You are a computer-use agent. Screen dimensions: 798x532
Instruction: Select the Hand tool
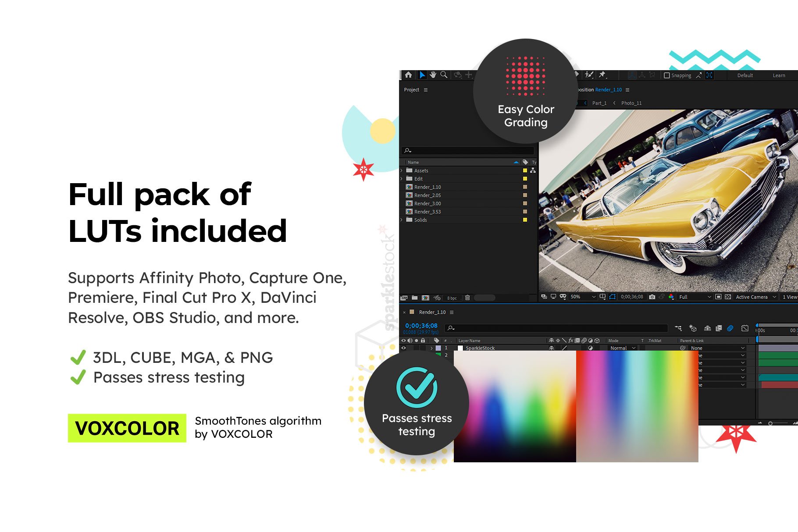pyautogui.click(x=433, y=75)
